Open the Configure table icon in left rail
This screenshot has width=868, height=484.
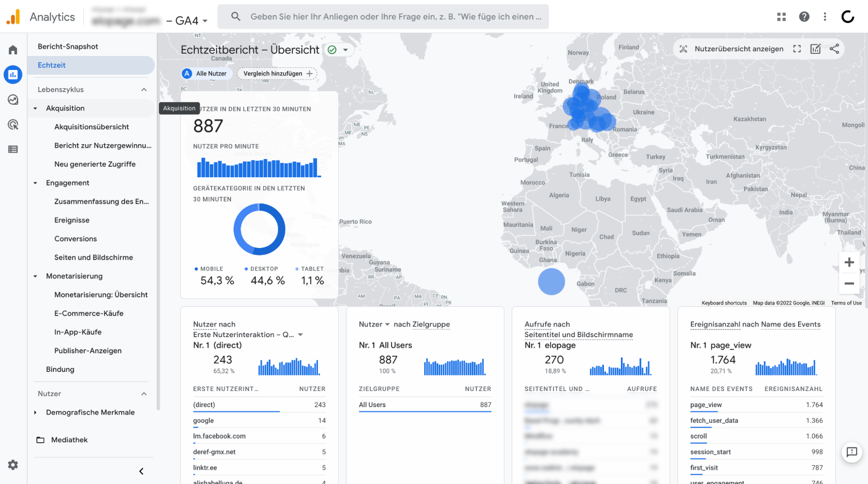click(13, 149)
